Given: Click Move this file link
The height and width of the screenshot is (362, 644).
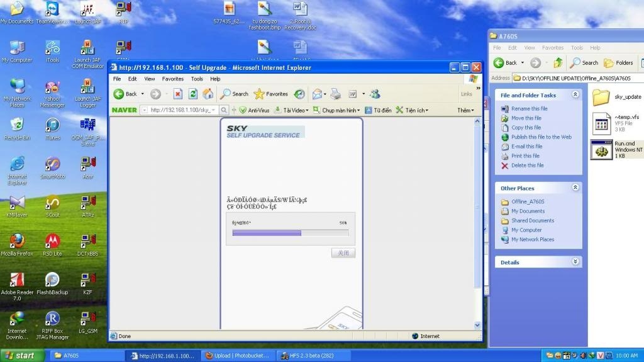Looking at the screenshot, I should [x=526, y=118].
